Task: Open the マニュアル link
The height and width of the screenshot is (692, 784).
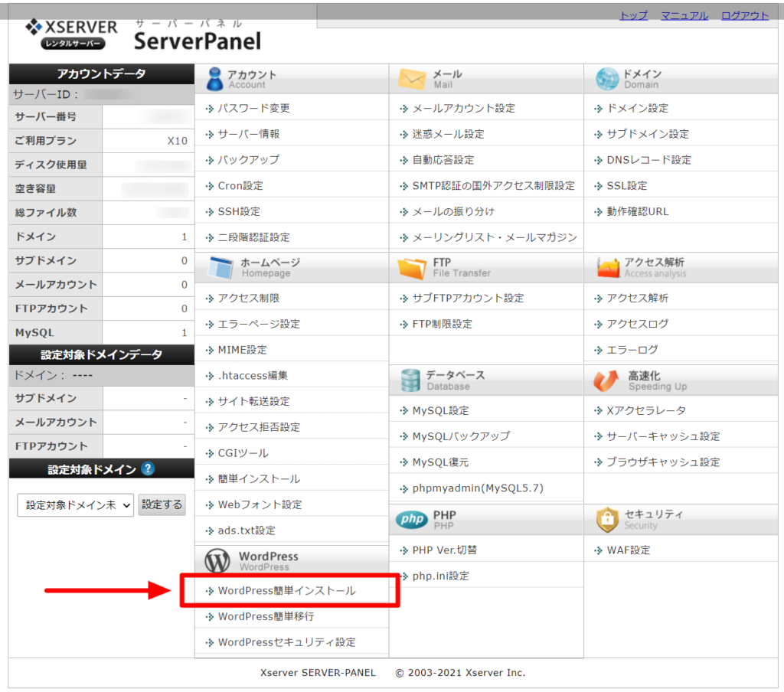Action: [684, 15]
